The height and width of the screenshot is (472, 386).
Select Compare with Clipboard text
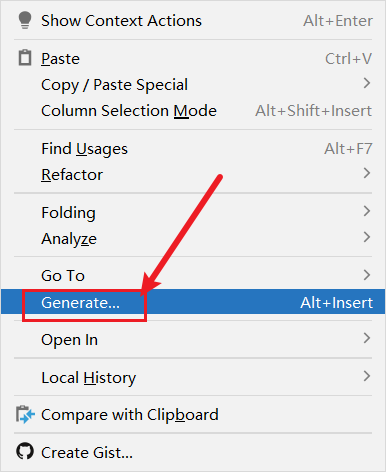tap(130, 415)
